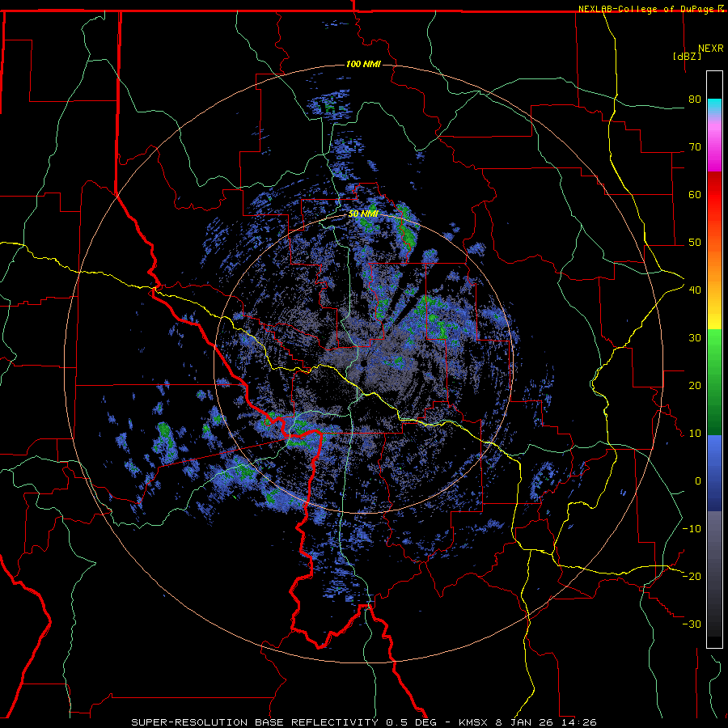The height and width of the screenshot is (728, 728).
Task: Click the [dBZ] units label
Action: pyautogui.click(x=687, y=56)
